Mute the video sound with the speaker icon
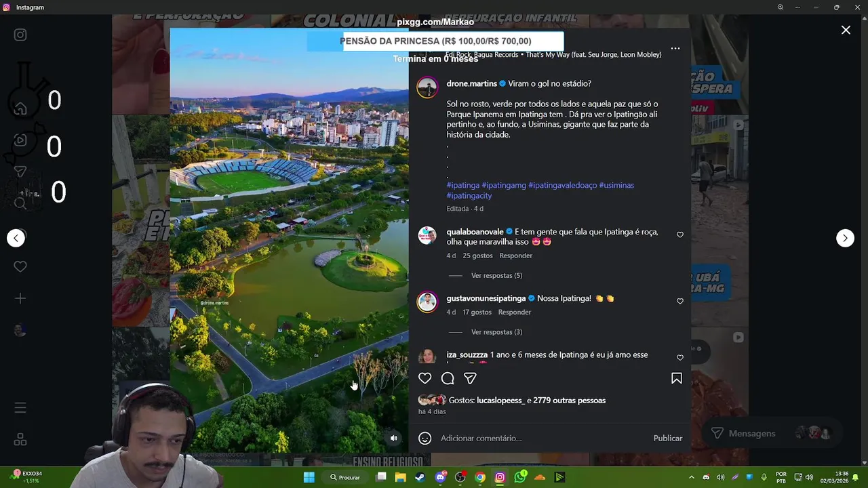The height and width of the screenshot is (488, 868). coord(394,438)
